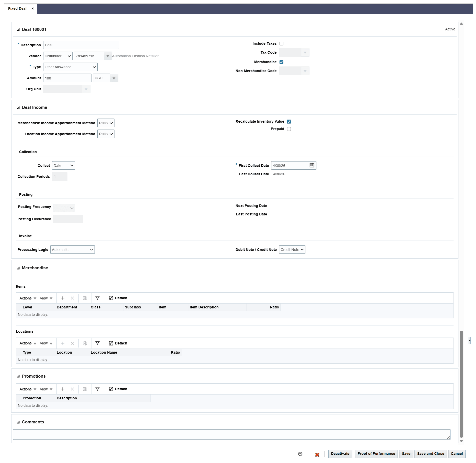This screenshot has height=463, width=476.
Task: Detach the Promotions table
Action: click(x=118, y=389)
